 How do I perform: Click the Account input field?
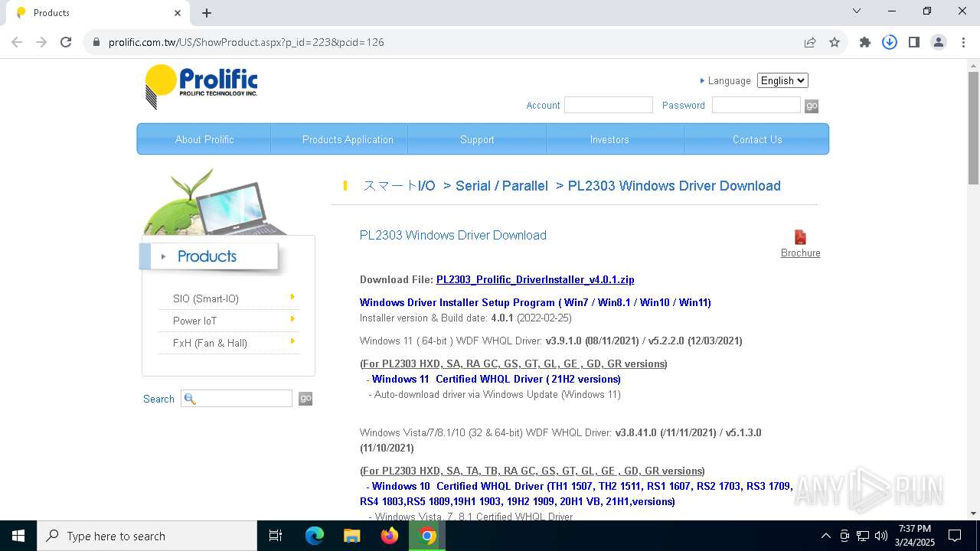tap(609, 105)
